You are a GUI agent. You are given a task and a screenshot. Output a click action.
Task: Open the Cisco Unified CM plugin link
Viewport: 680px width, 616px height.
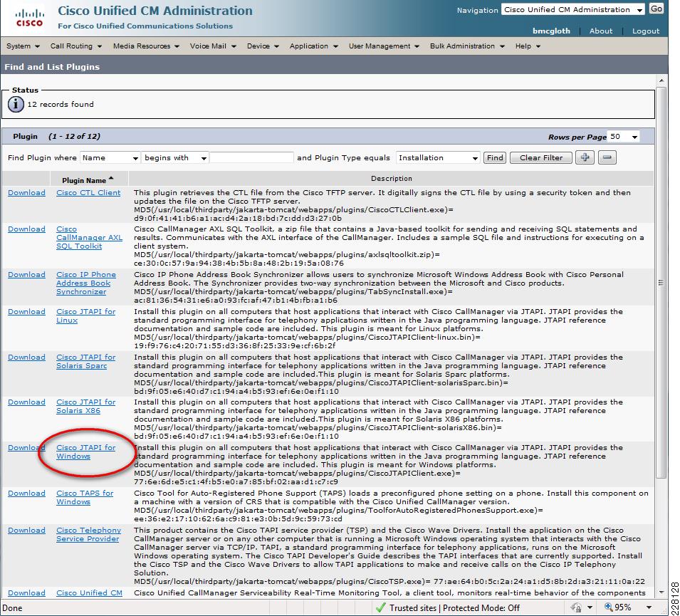89,593
